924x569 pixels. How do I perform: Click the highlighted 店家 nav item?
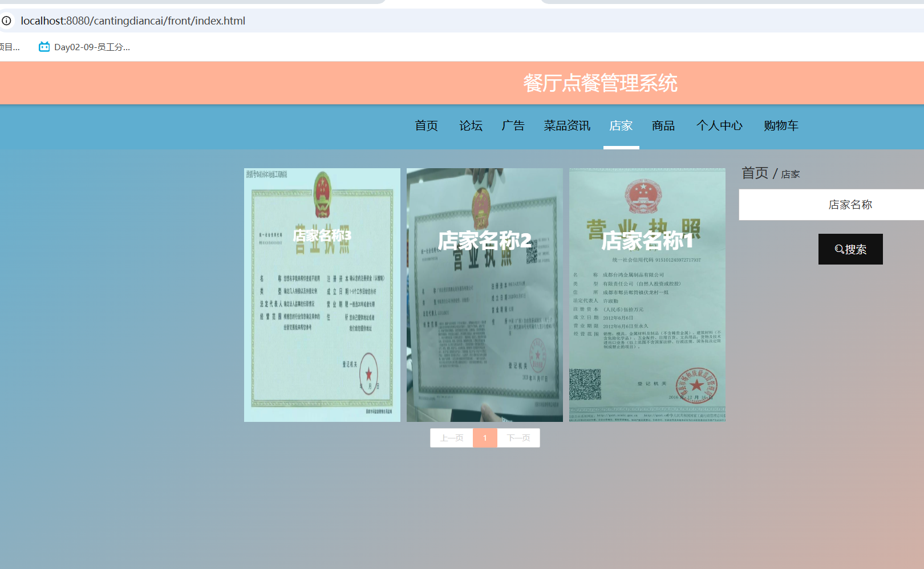point(621,125)
